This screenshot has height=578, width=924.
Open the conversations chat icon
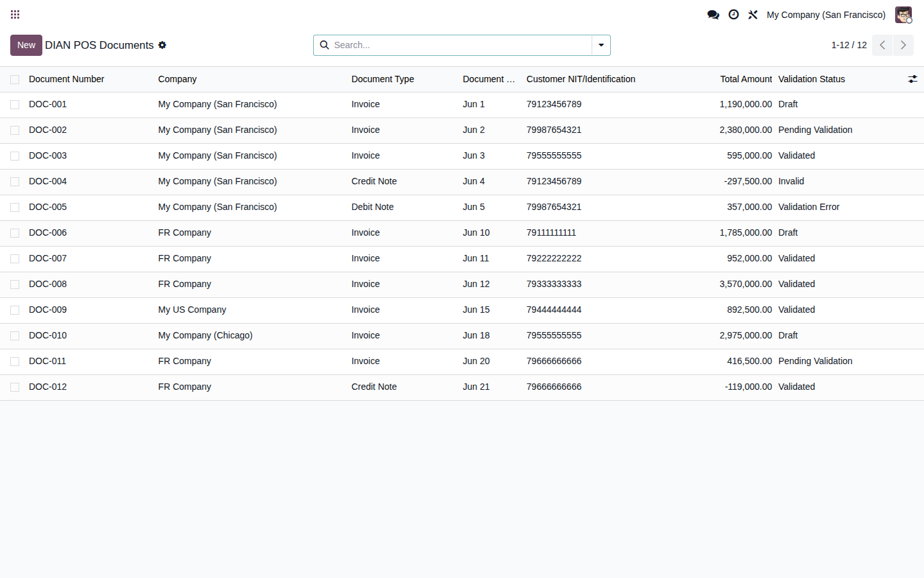[x=713, y=14]
